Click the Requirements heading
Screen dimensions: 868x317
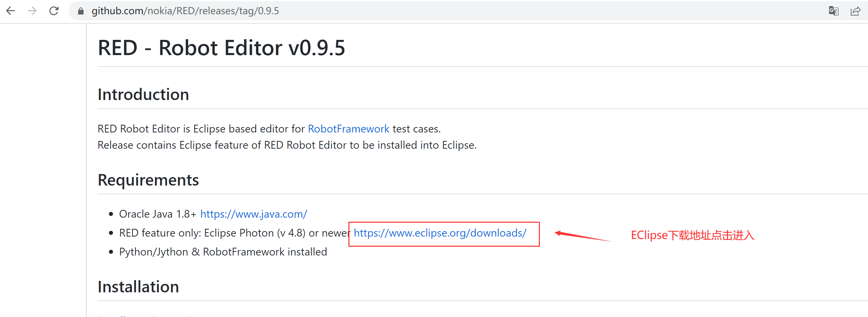(148, 180)
